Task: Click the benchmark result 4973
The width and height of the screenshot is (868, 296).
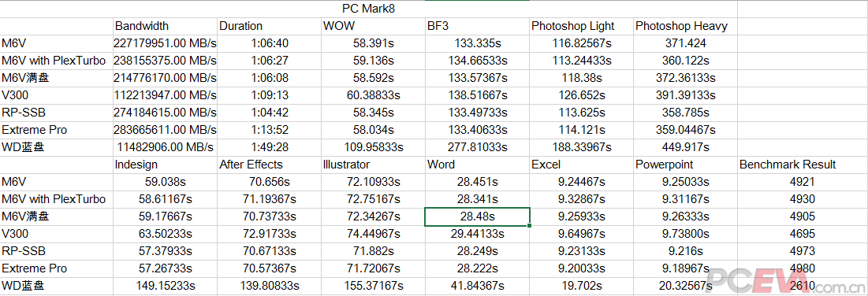Action: click(803, 251)
